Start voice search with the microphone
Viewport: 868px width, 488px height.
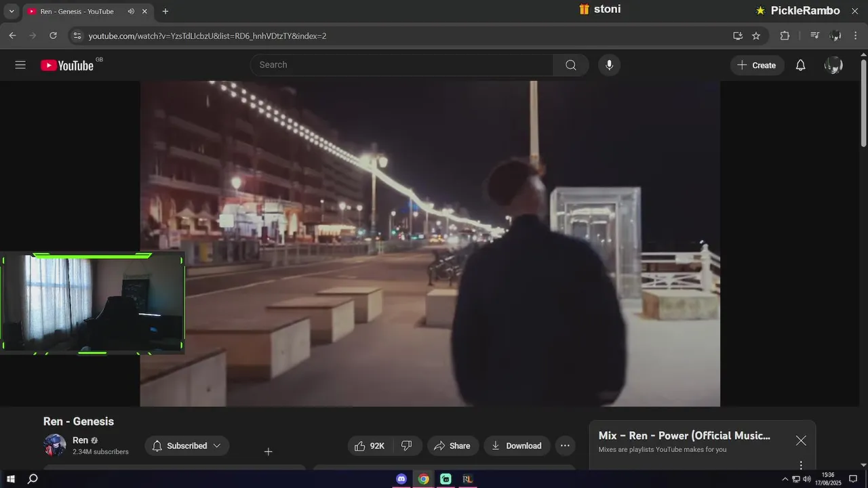pyautogui.click(x=609, y=65)
